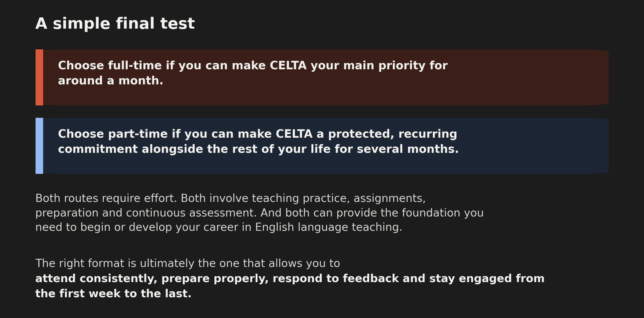Click the "around a month." line
Image resolution: width=644 pixels, height=318 pixels.
click(111, 81)
